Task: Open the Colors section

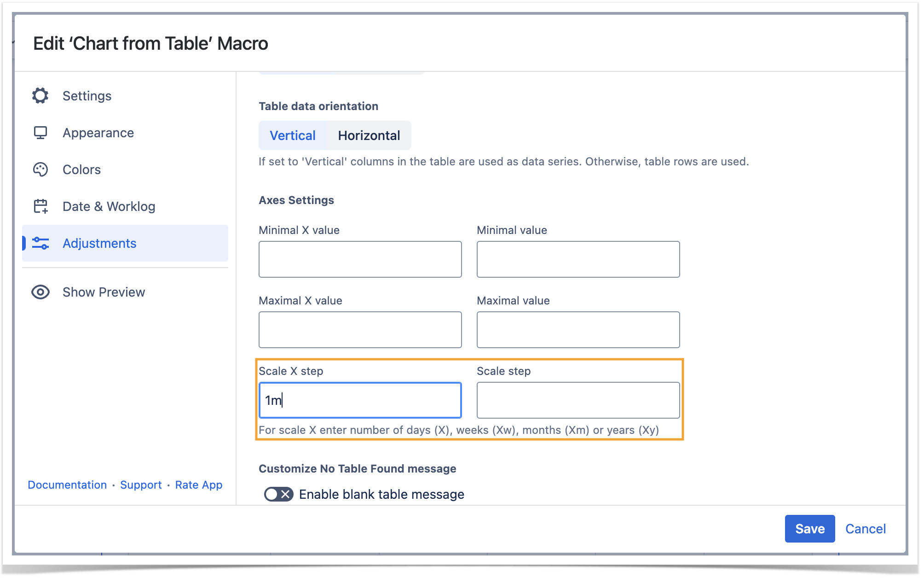Action: (81, 169)
